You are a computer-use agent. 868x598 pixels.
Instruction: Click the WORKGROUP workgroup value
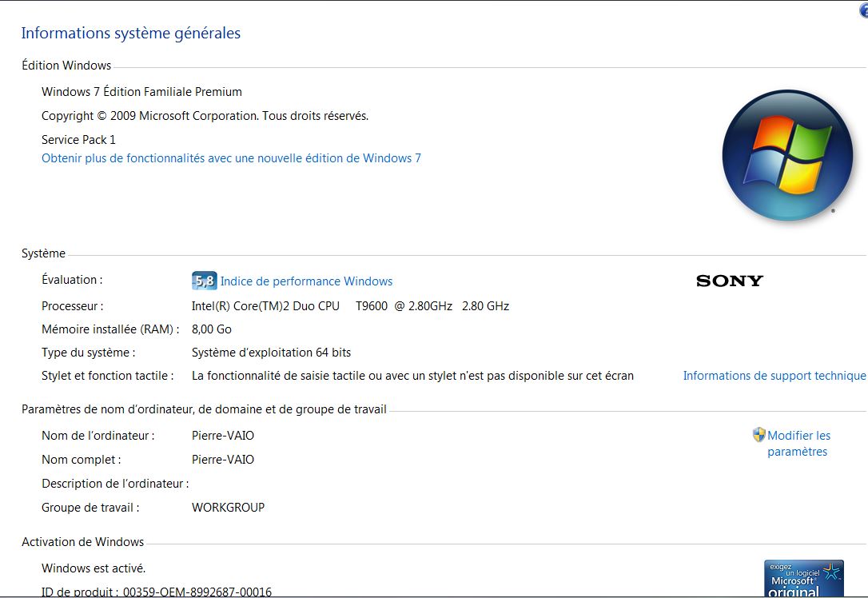pos(228,508)
